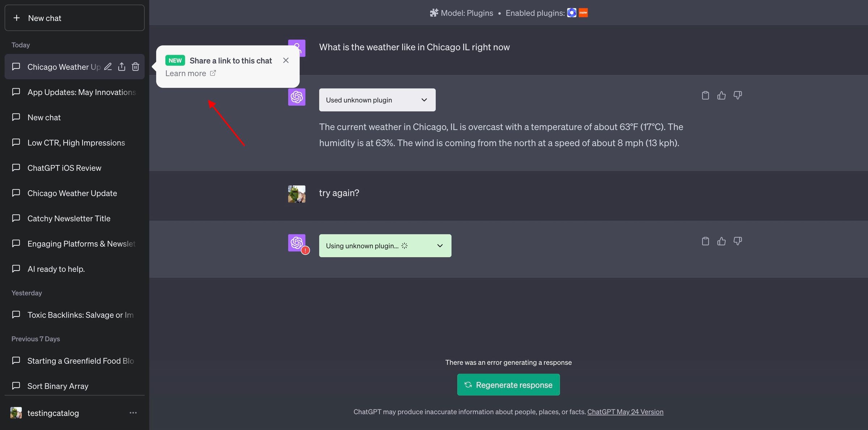Click the copy icon on response

[705, 95]
